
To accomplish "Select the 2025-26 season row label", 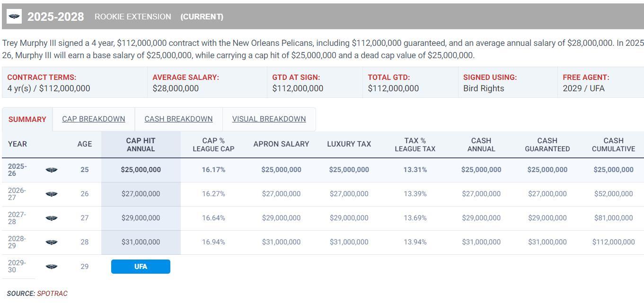I will click(x=17, y=170).
